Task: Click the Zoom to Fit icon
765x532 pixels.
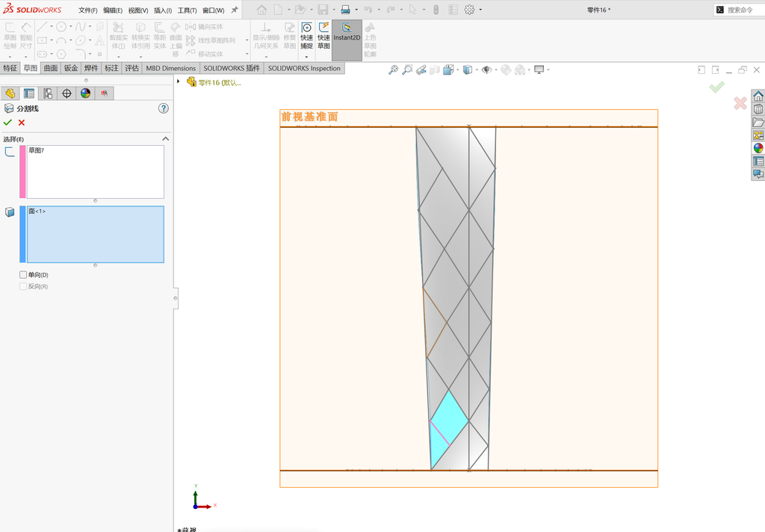Action: (393, 69)
